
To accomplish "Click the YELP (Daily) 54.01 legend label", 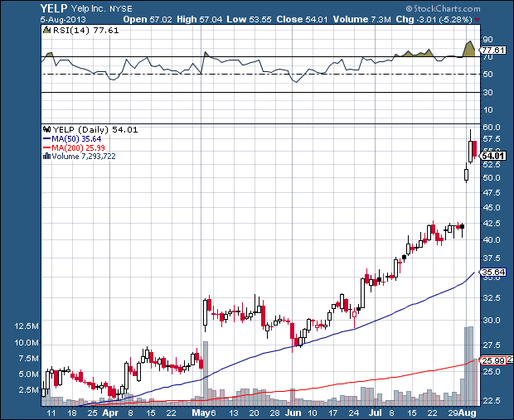I will pyautogui.click(x=95, y=130).
